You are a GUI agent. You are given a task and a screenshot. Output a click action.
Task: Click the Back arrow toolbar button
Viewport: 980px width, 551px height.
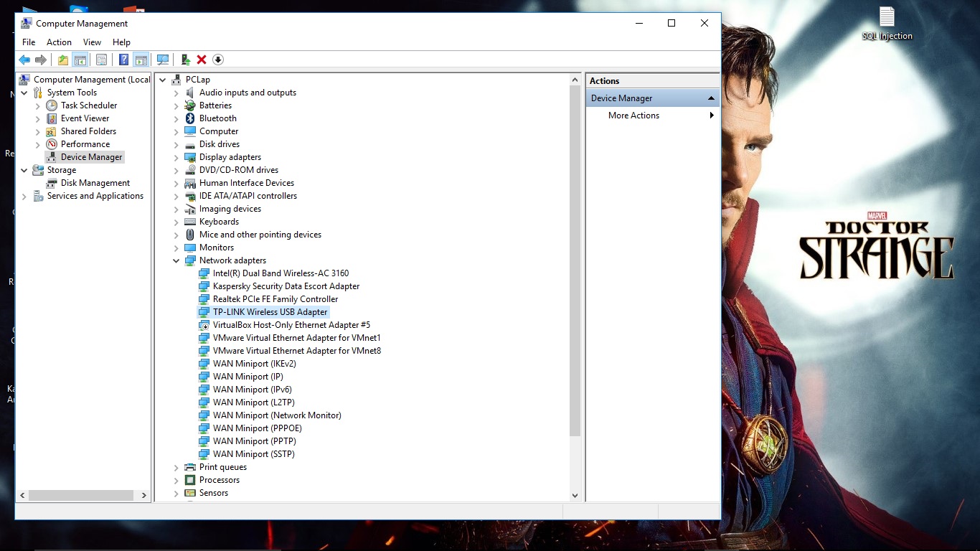coord(24,60)
